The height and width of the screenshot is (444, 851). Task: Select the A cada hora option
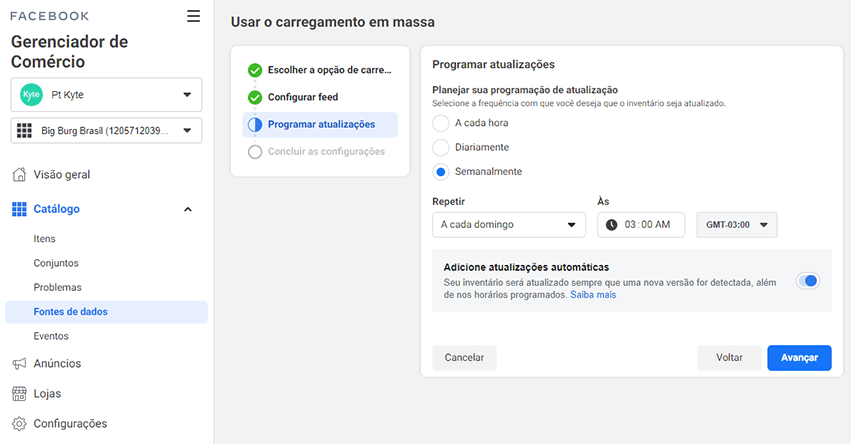(441, 123)
